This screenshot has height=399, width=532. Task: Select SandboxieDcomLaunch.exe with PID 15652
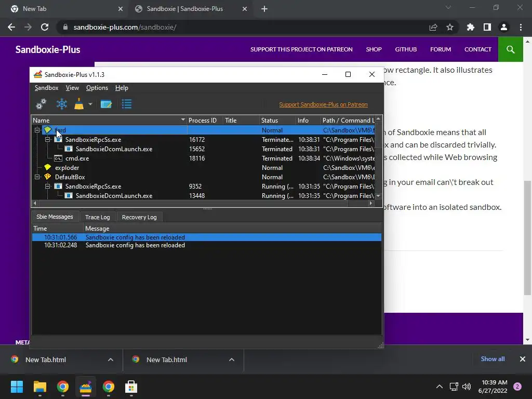(203, 149)
